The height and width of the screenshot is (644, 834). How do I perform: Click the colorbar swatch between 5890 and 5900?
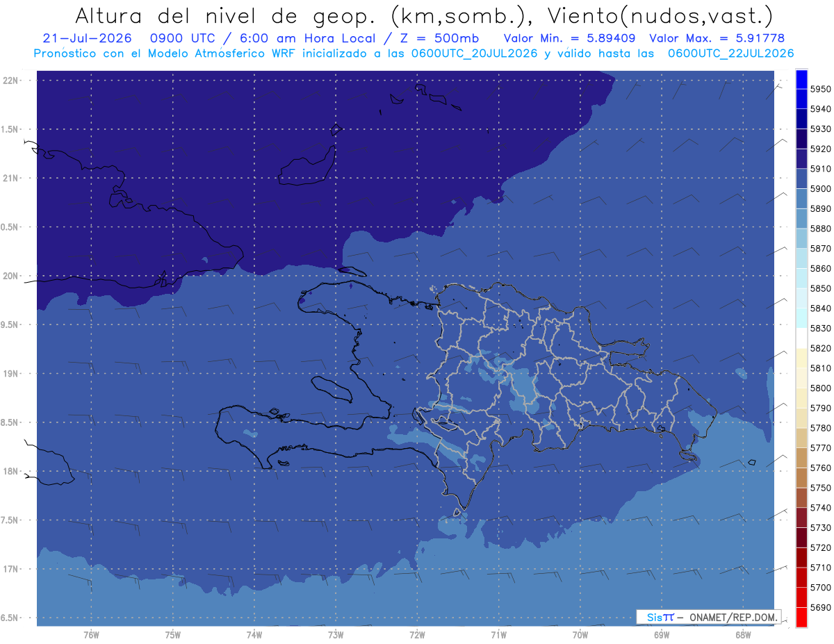pyautogui.click(x=801, y=198)
